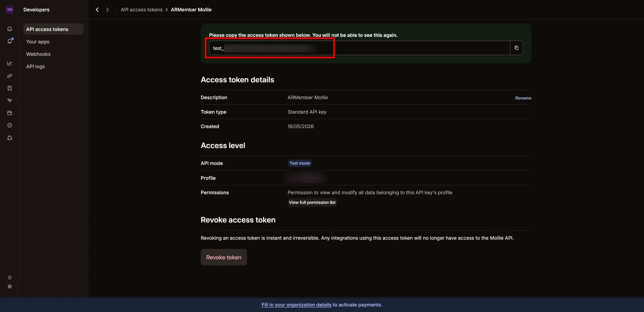Open the line chart insights icon
The image size is (644, 312).
click(10, 63)
